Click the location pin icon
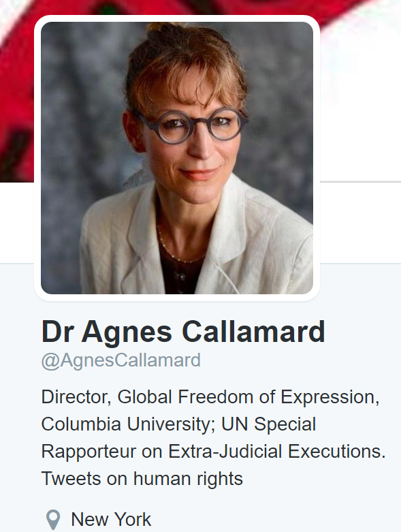 click(53, 520)
